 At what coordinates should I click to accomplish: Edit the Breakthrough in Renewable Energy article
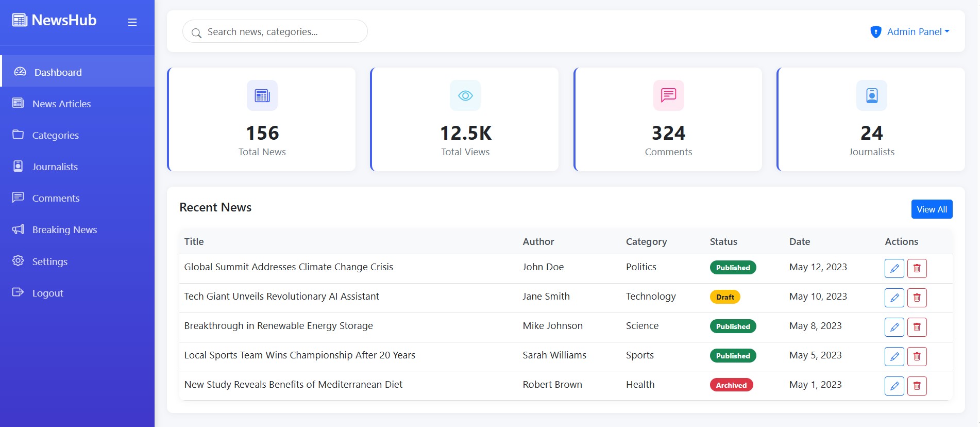pyautogui.click(x=894, y=327)
